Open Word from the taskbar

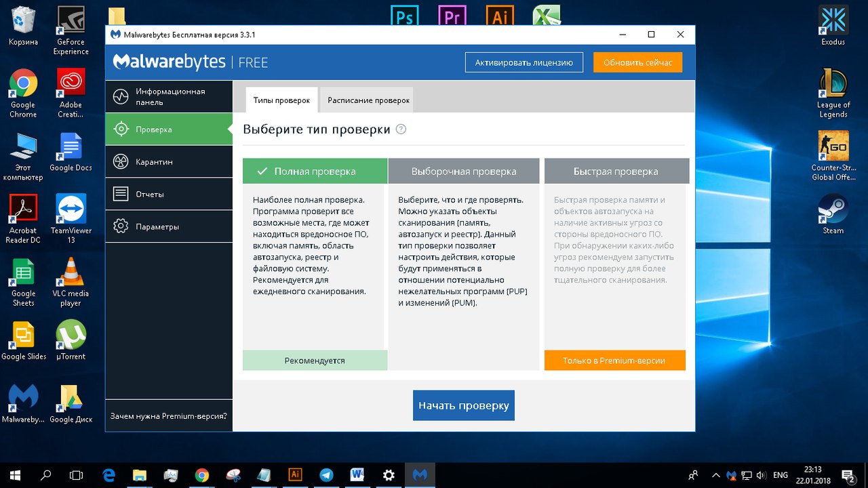(x=357, y=475)
